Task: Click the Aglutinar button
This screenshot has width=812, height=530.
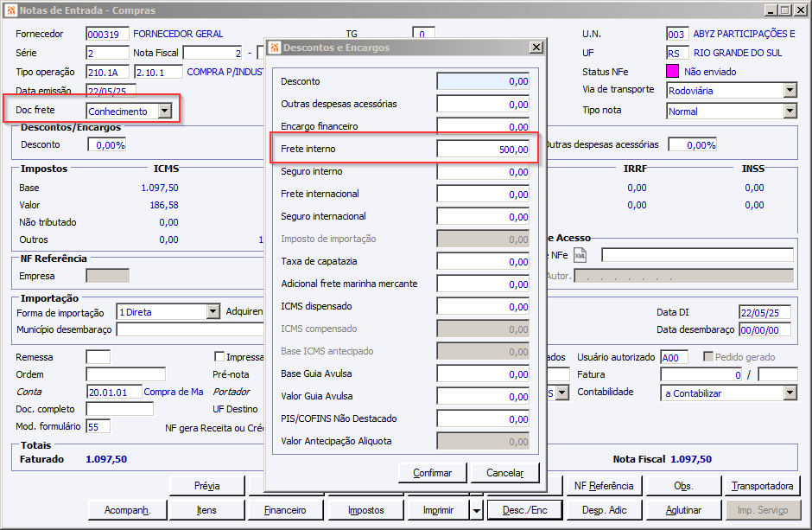Action: click(x=683, y=510)
